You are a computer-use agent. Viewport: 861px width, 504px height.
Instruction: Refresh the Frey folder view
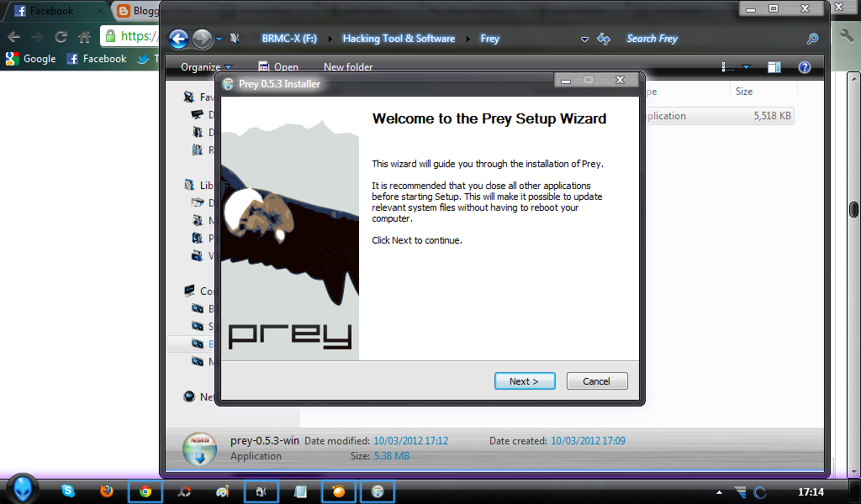tap(604, 39)
